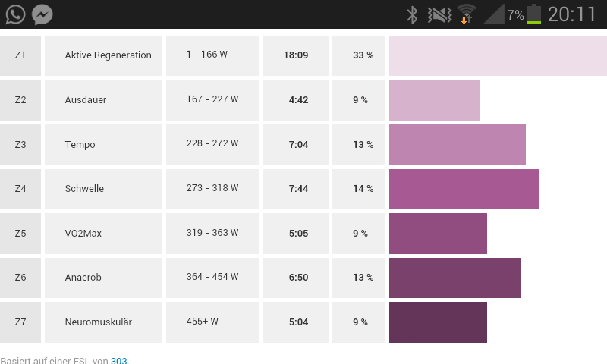607x364 pixels.
Task: Select the Neuromuskulär zone name
Action: [99, 322]
